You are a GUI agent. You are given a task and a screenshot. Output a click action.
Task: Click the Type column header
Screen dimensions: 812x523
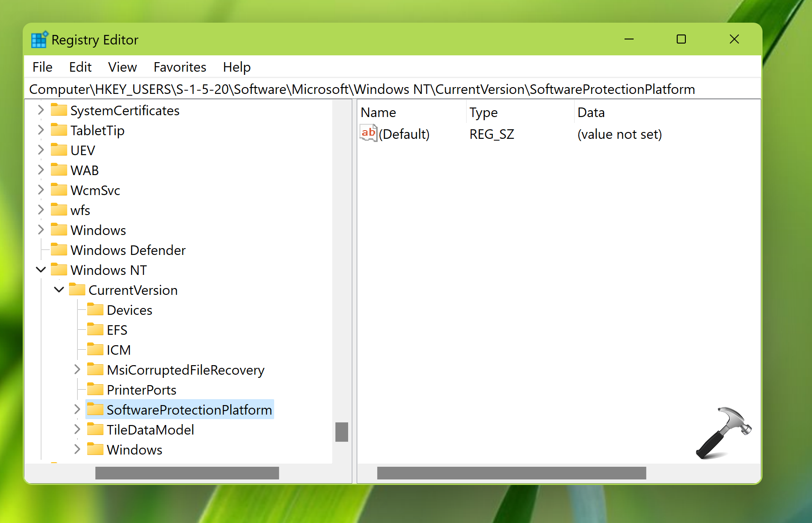520,112
